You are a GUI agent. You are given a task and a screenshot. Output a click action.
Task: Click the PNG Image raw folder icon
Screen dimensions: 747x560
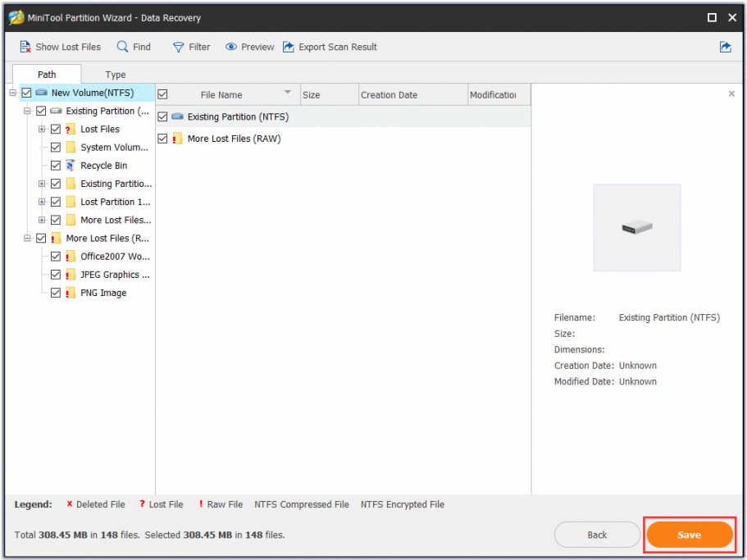pos(71,293)
